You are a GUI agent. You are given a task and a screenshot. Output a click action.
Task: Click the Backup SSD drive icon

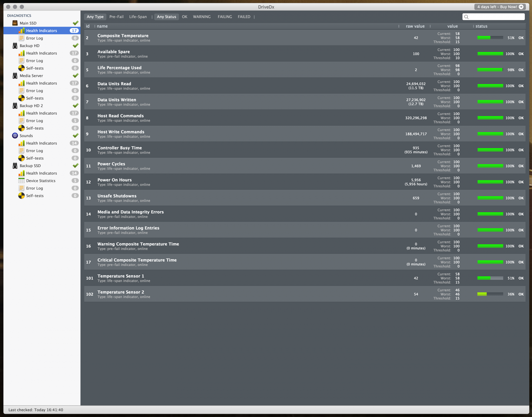[15, 166]
